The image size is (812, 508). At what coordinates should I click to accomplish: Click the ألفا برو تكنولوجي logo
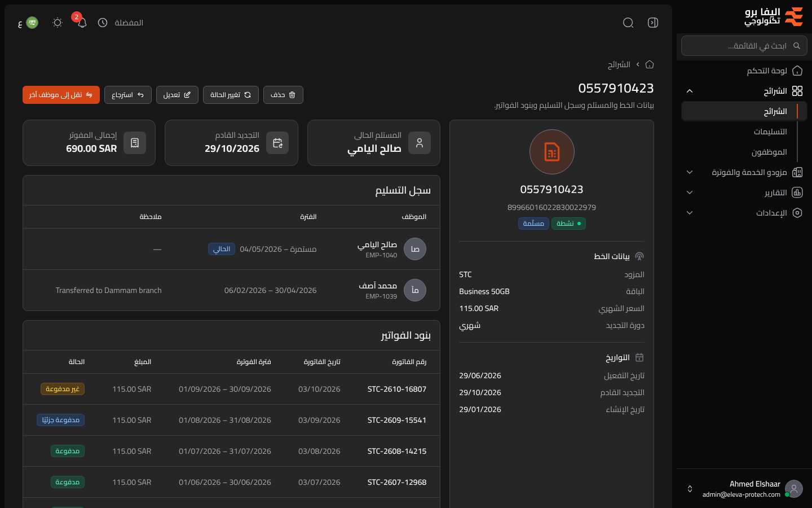click(x=774, y=16)
